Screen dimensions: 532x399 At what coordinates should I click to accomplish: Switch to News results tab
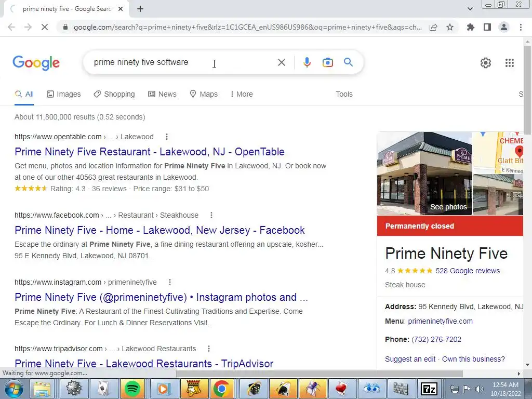coord(162,94)
